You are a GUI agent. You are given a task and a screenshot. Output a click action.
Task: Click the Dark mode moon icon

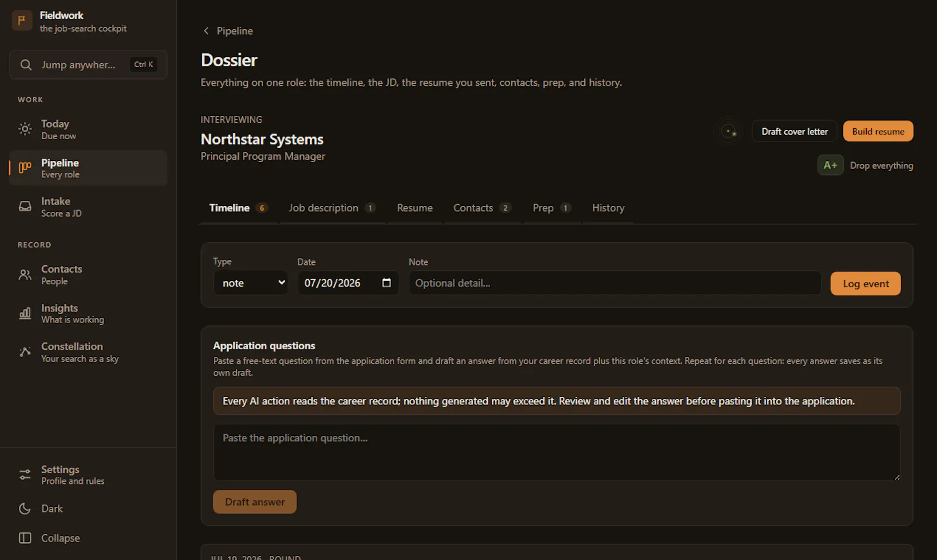pyautogui.click(x=25, y=509)
